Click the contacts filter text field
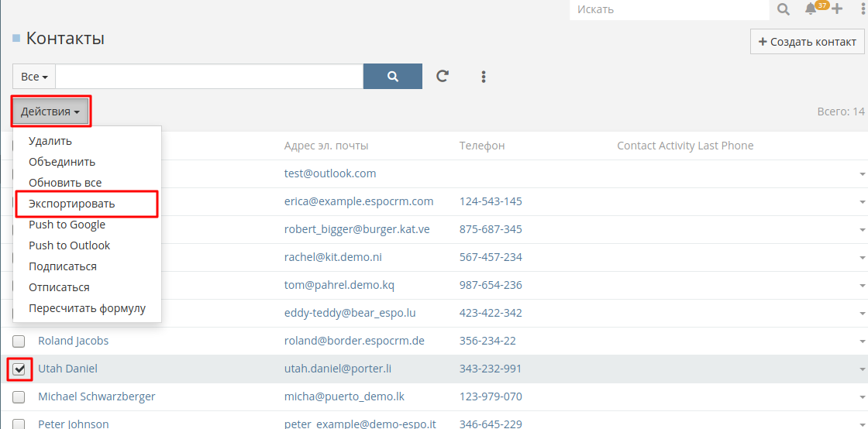The width and height of the screenshot is (868, 429). pos(209,77)
